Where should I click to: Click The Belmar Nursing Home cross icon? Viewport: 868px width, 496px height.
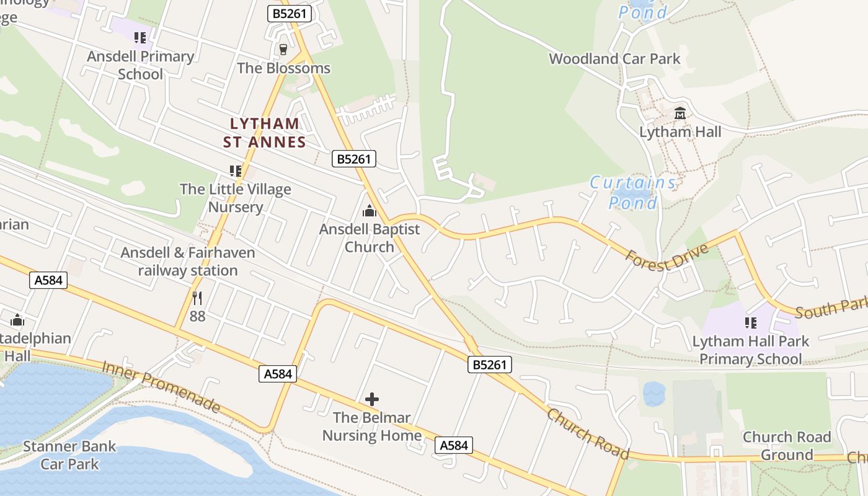[372, 399]
